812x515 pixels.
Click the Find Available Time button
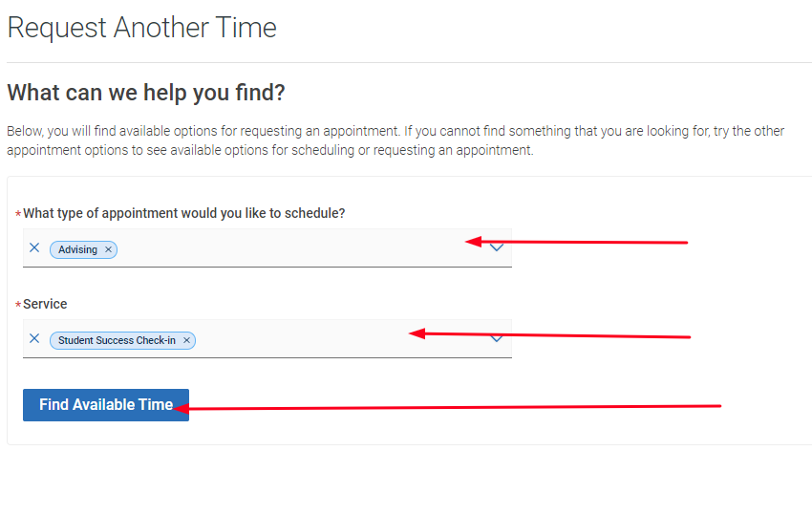(x=105, y=405)
